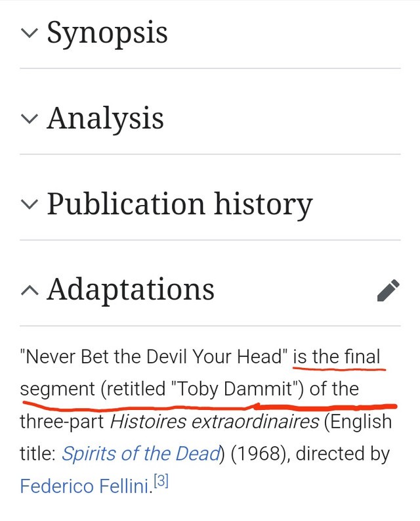Expand Analysis using its chevron arrow

click(x=30, y=119)
